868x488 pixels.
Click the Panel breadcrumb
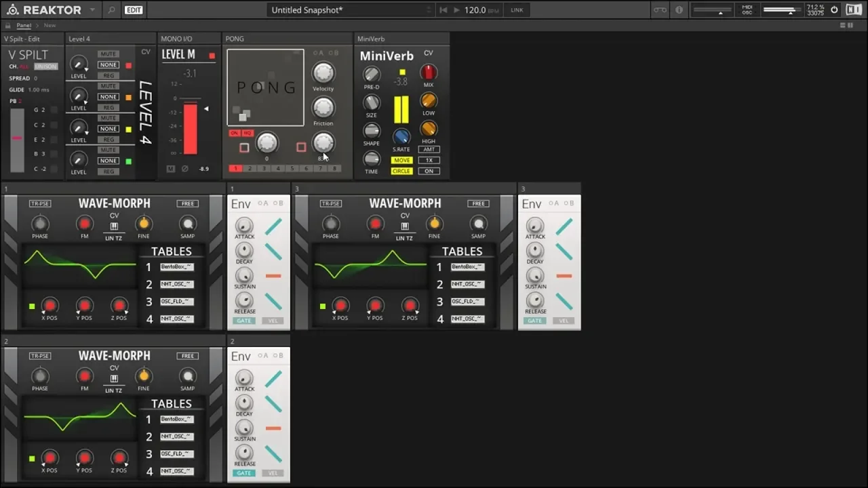pos(24,25)
